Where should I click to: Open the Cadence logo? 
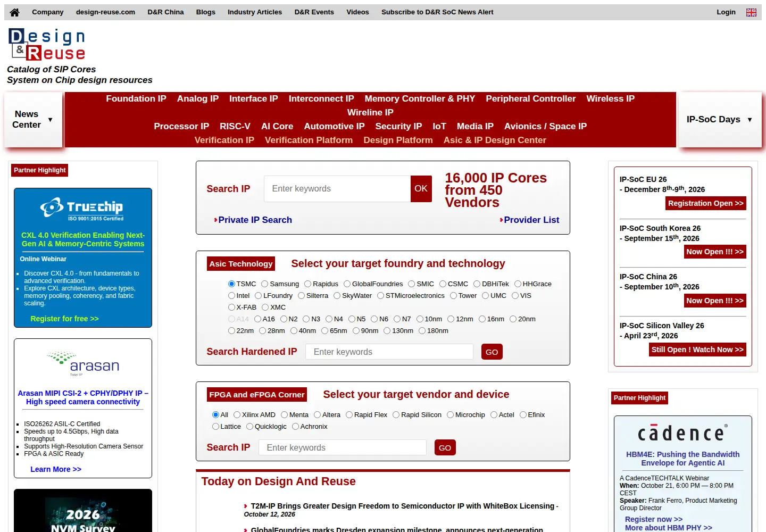point(683,433)
